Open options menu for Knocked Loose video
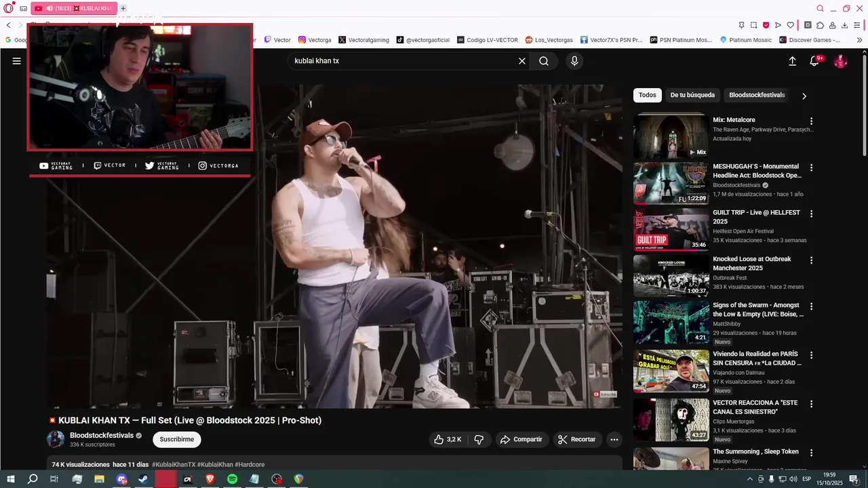This screenshot has height=488, width=868. point(811,260)
